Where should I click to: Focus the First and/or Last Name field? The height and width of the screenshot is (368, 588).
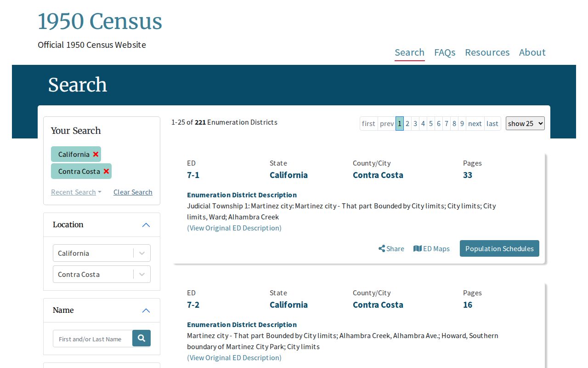click(93, 339)
